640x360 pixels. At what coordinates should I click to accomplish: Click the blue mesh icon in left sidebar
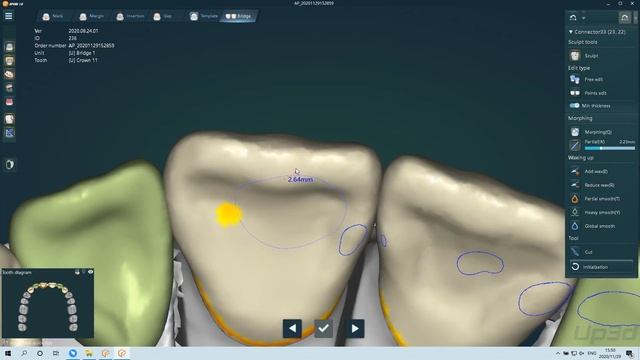[x=9, y=133]
